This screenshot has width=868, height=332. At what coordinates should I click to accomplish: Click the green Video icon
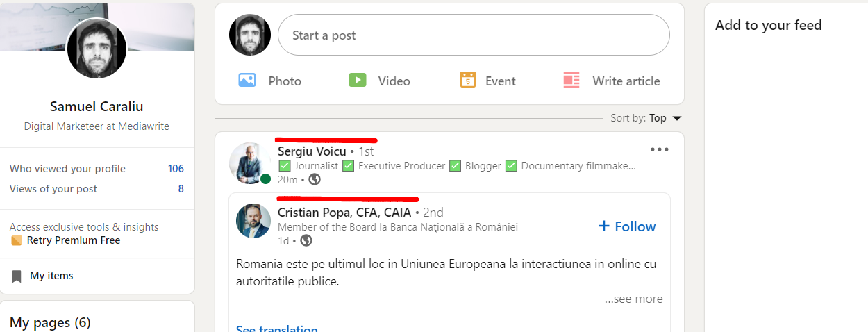click(357, 80)
